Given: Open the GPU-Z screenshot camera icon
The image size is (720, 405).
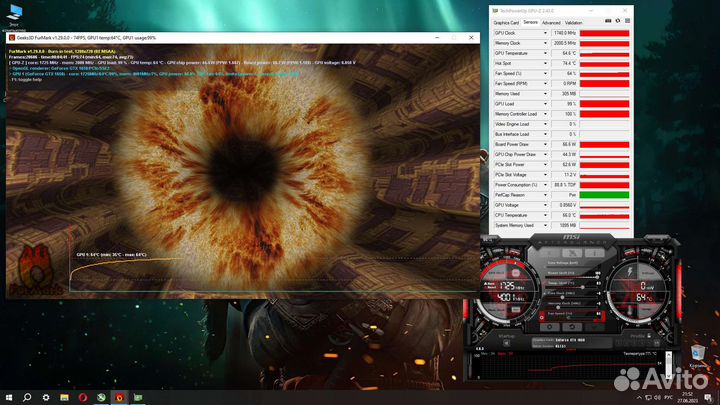Looking at the screenshot, I should click(608, 21).
